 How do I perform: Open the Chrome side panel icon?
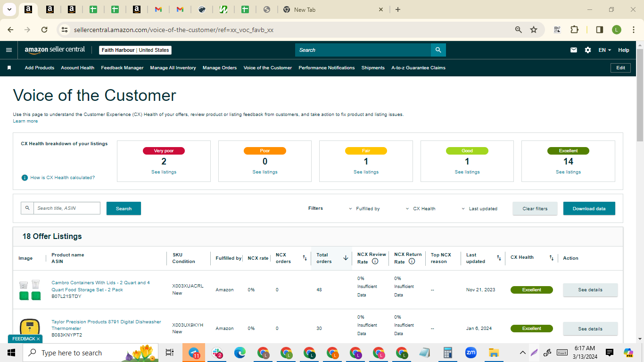click(x=600, y=30)
